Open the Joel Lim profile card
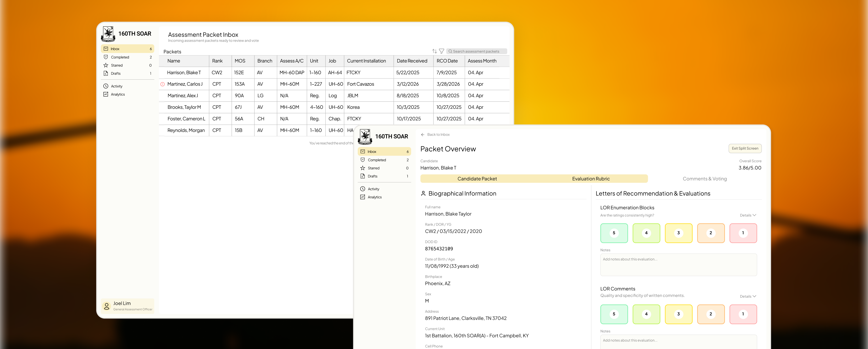This screenshot has height=349, width=868. click(x=127, y=306)
